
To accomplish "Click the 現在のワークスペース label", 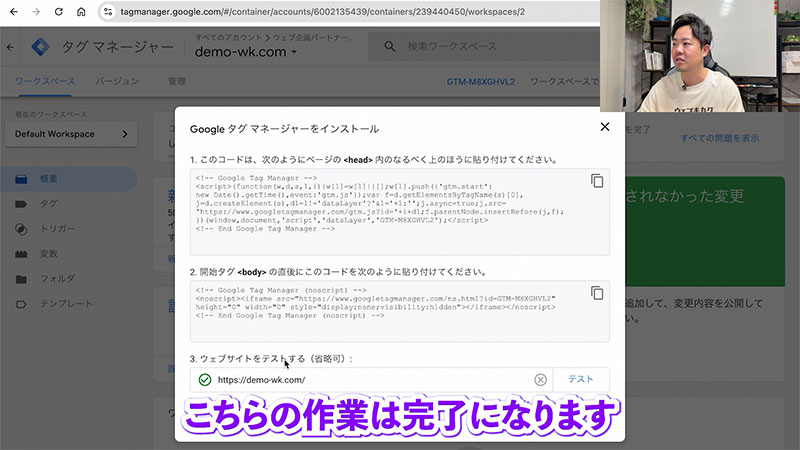I will (51, 114).
